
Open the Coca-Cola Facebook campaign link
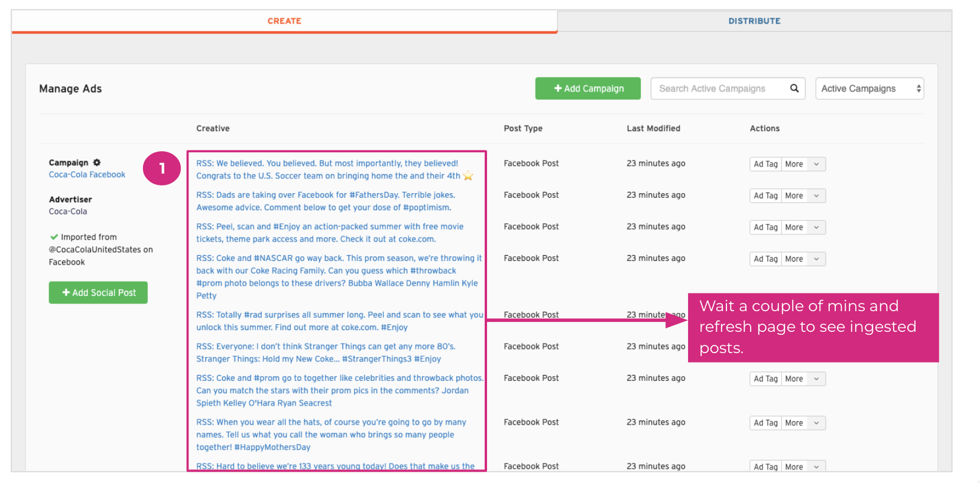coord(87,175)
